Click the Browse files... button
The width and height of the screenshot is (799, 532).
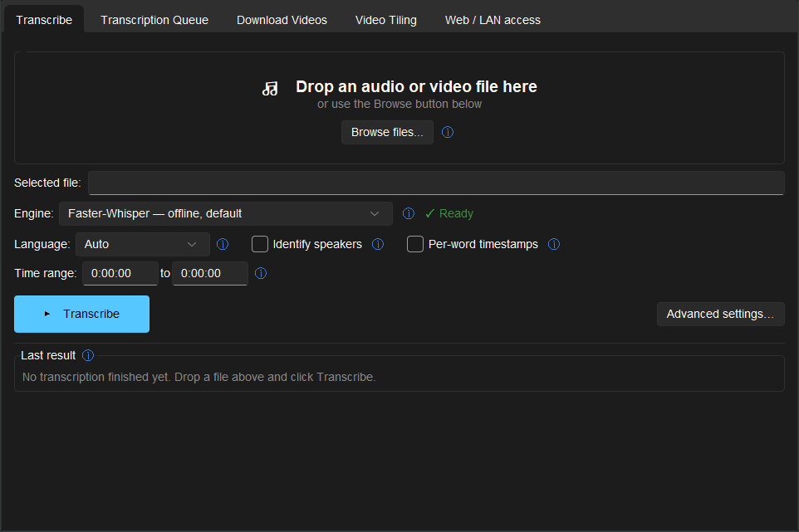[x=387, y=132]
